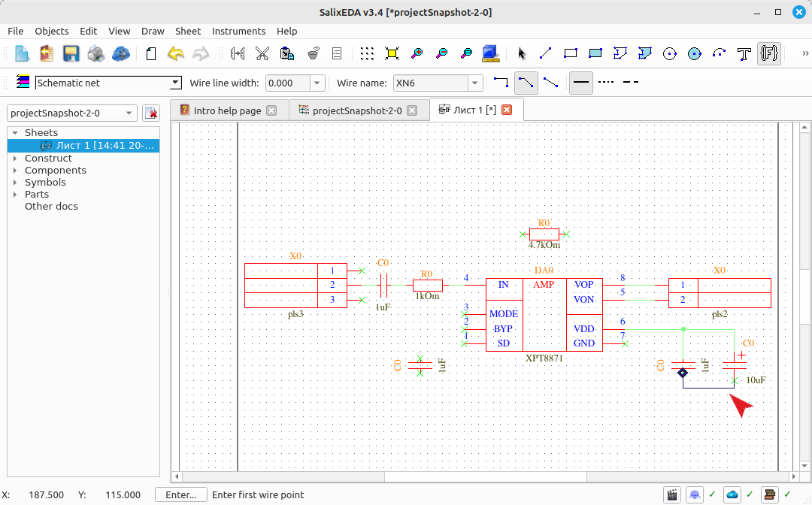The height and width of the screenshot is (505, 812).
Task: Toggle the grid dots icon
Action: coord(367,53)
